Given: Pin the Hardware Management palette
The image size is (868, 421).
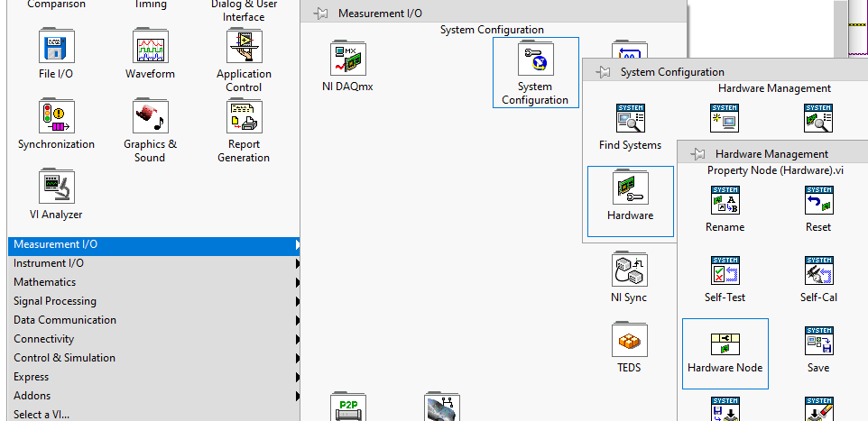Looking at the screenshot, I should click(697, 154).
